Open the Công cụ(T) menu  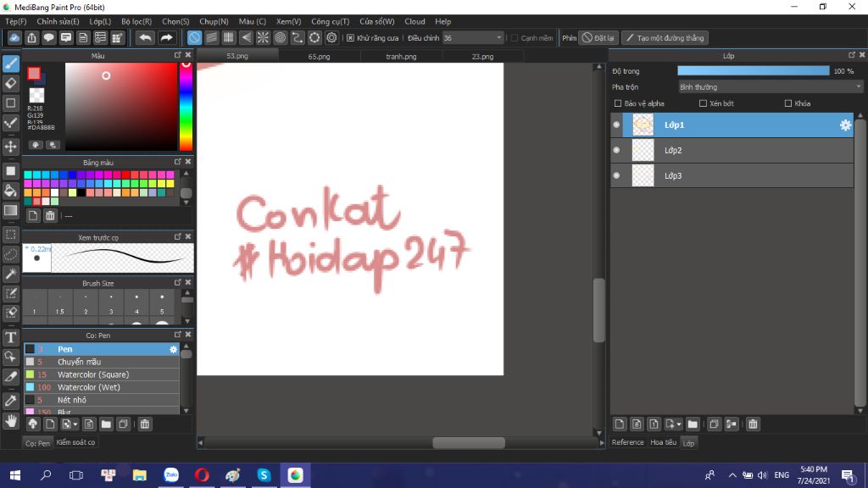(x=330, y=21)
